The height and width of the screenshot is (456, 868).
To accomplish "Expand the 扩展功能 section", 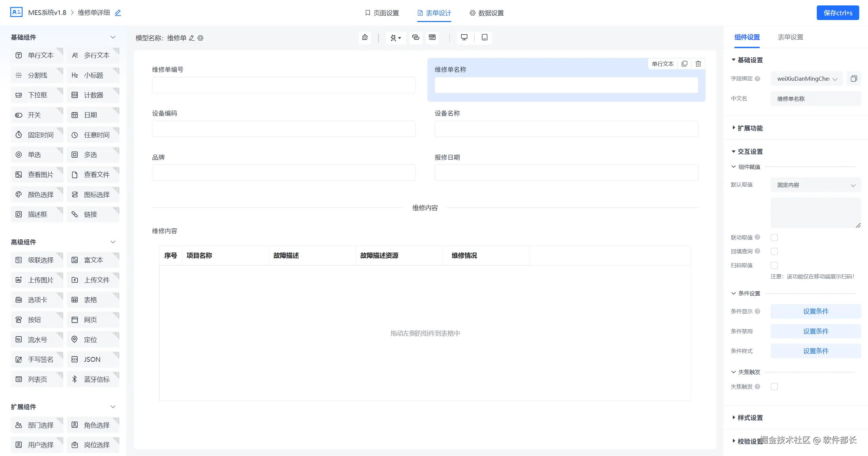I will click(750, 128).
